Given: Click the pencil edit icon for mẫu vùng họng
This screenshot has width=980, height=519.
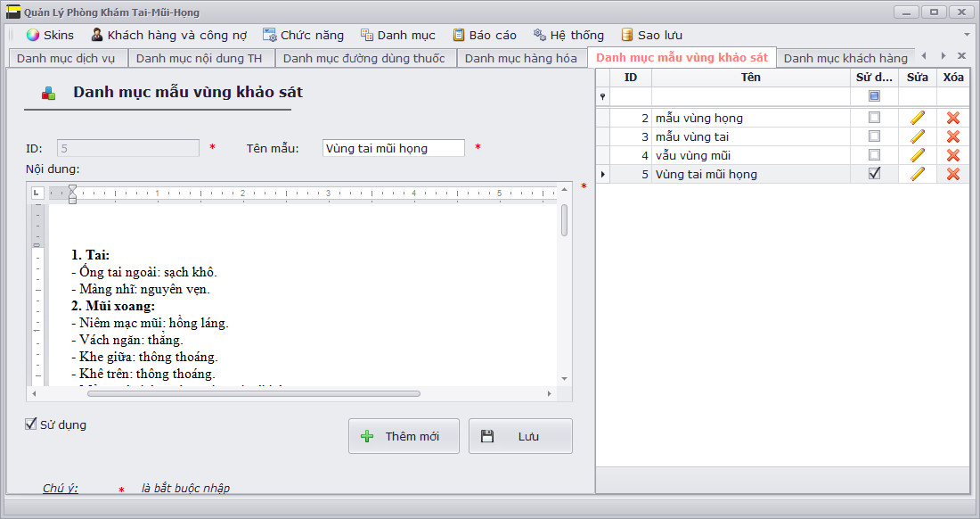Looking at the screenshot, I should click(x=918, y=118).
